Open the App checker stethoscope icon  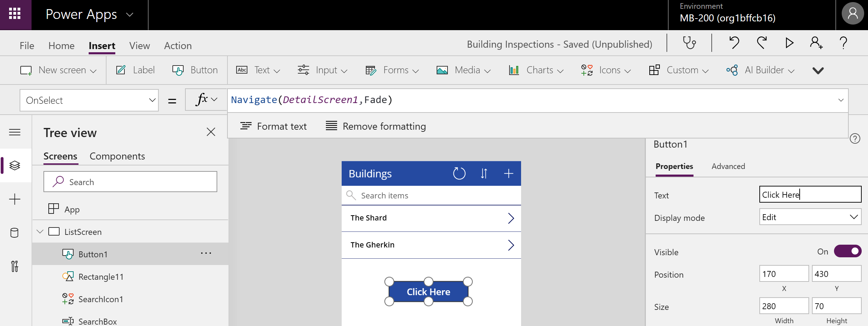pyautogui.click(x=689, y=43)
